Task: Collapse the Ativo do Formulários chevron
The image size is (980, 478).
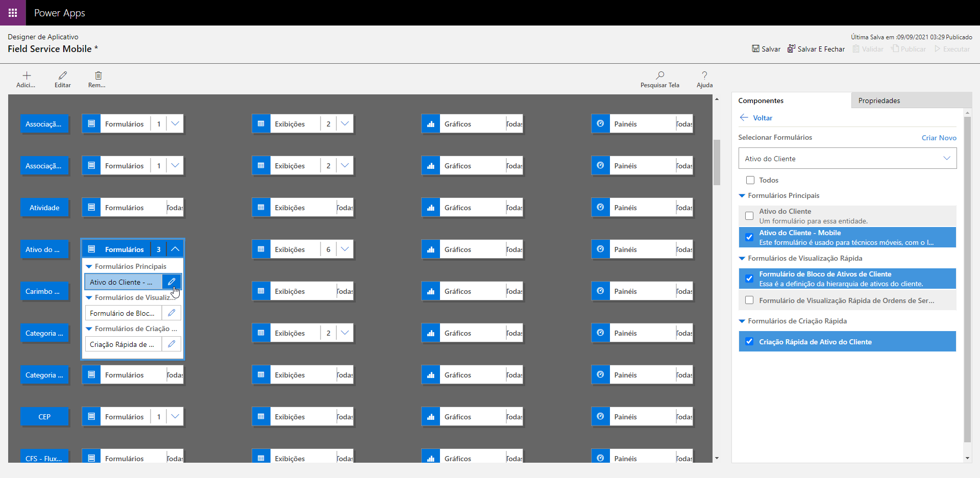Action: 175,249
